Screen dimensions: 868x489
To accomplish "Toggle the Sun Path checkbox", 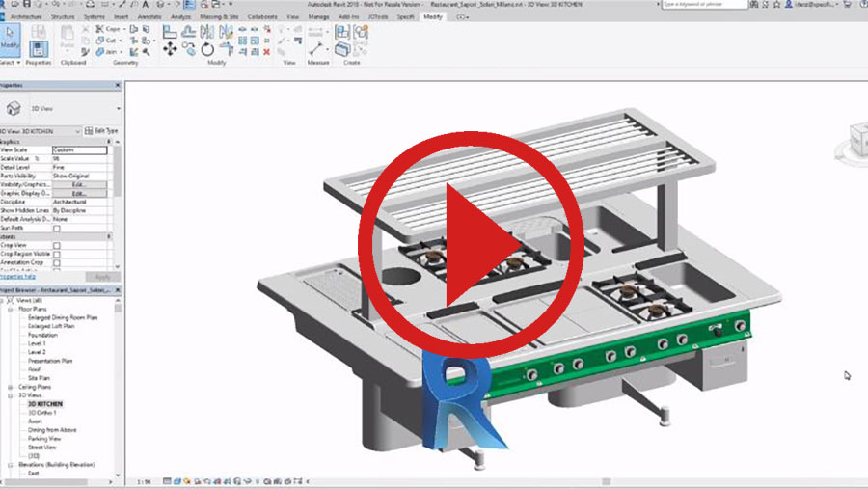I will [x=57, y=229].
